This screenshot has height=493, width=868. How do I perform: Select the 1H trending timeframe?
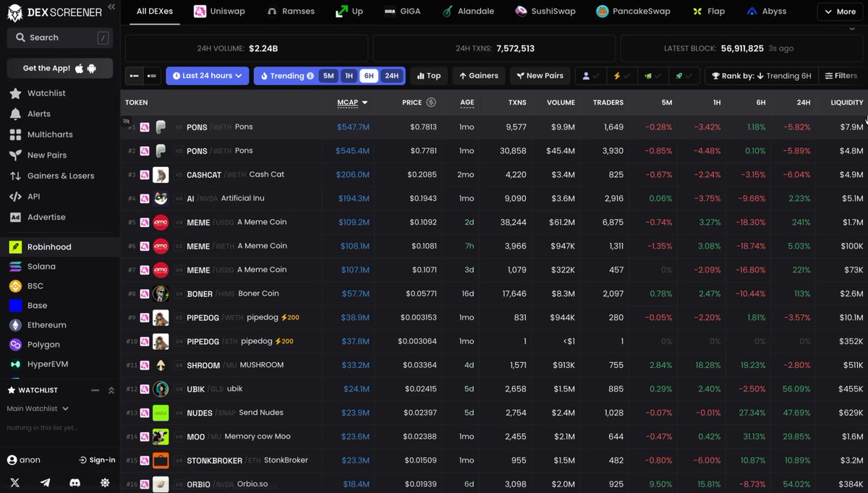(349, 76)
